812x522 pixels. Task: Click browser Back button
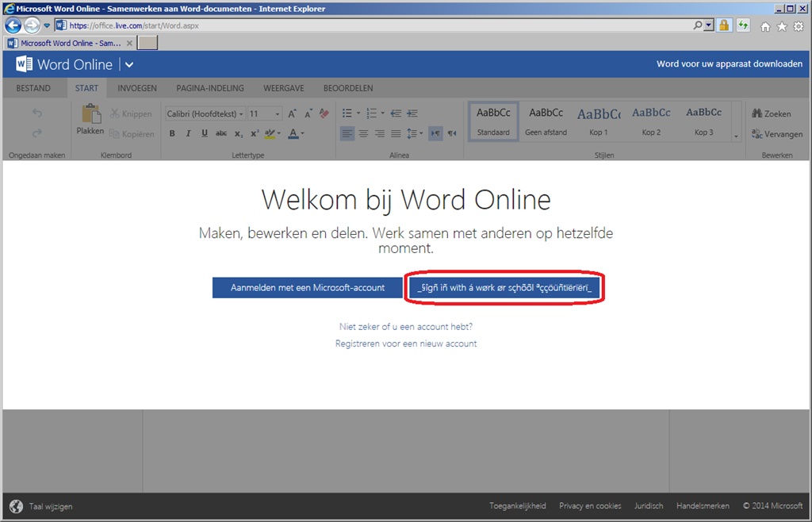coord(13,25)
